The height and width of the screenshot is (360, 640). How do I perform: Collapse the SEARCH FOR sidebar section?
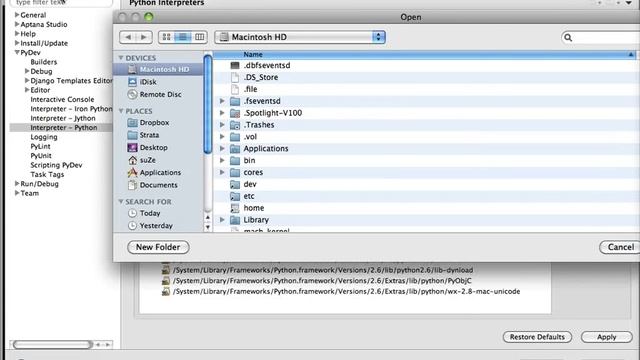pyautogui.click(x=121, y=202)
